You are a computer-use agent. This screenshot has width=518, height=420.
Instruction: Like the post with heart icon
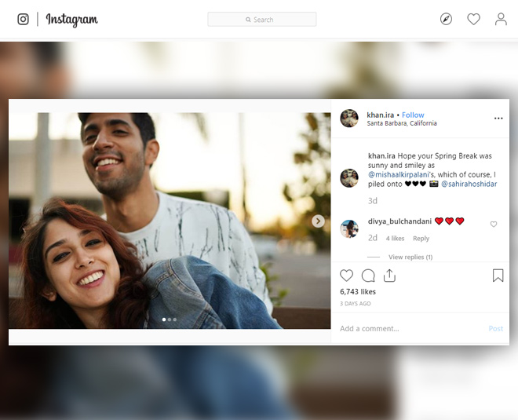(346, 276)
